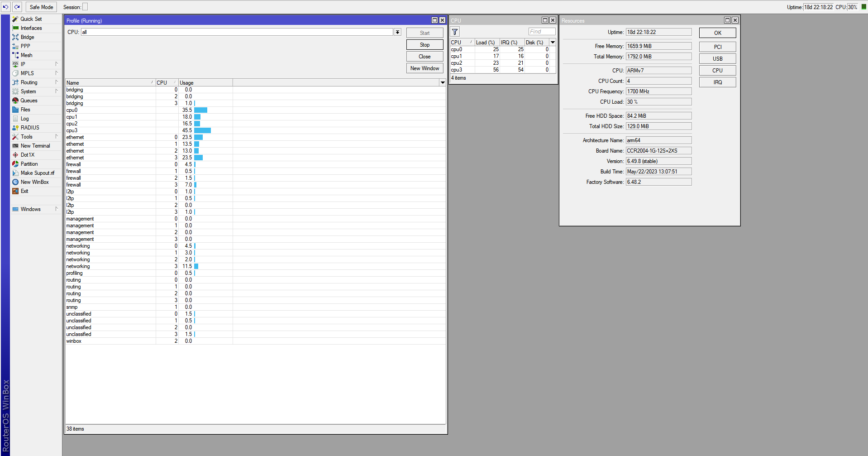This screenshot has height=456, width=868.
Task: Click the CPU button in Resources
Action: click(717, 71)
